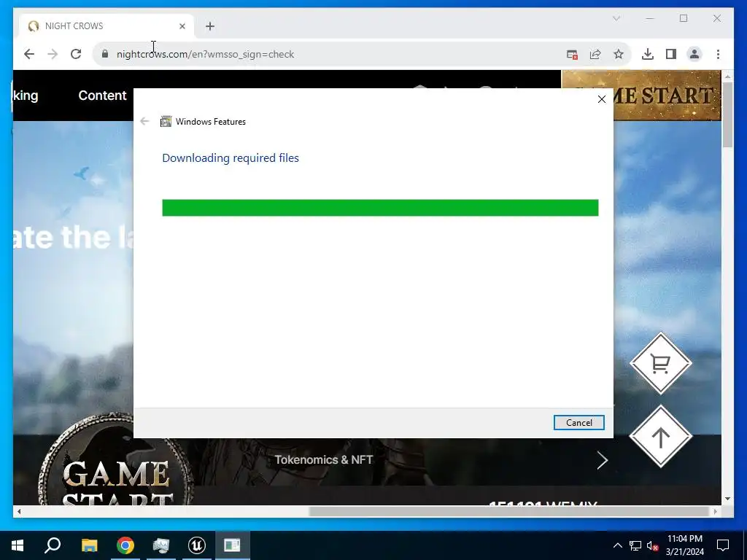This screenshot has width=747, height=560.
Task: Open Chrome downloads icon
Action: [x=648, y=54]
